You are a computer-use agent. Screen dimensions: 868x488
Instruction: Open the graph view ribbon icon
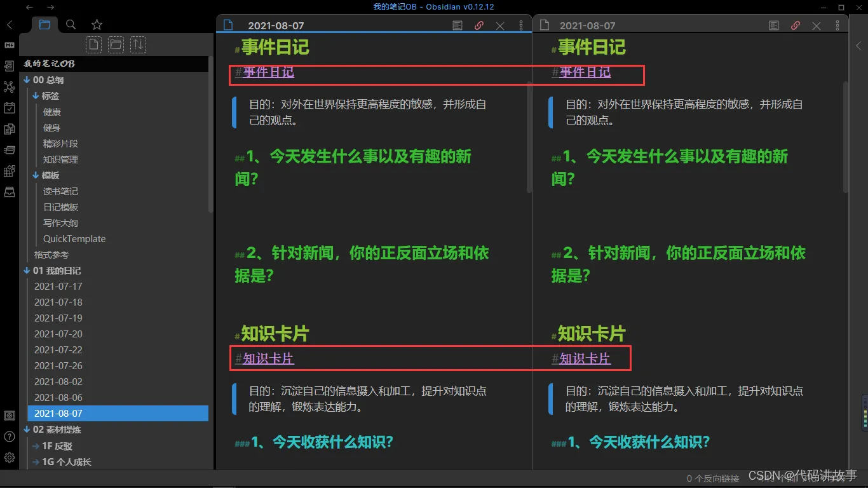point(10,87)
